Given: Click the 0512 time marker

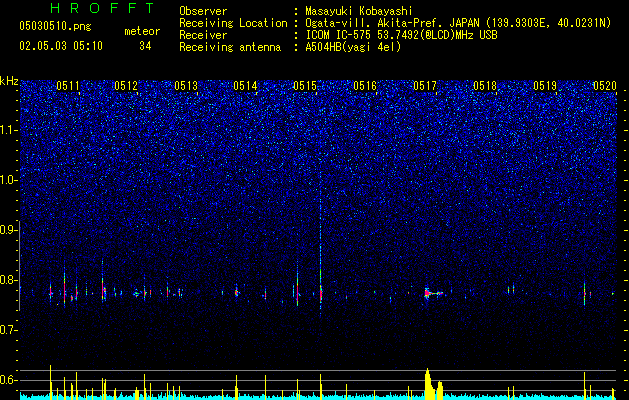Looking at the screenshot, I should pos(126,86).
